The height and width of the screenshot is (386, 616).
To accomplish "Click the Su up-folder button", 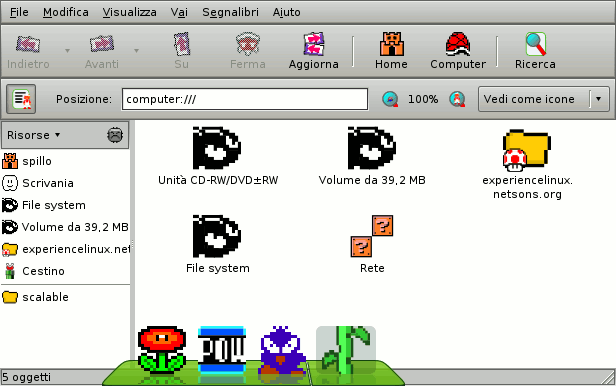I will 182,51.
